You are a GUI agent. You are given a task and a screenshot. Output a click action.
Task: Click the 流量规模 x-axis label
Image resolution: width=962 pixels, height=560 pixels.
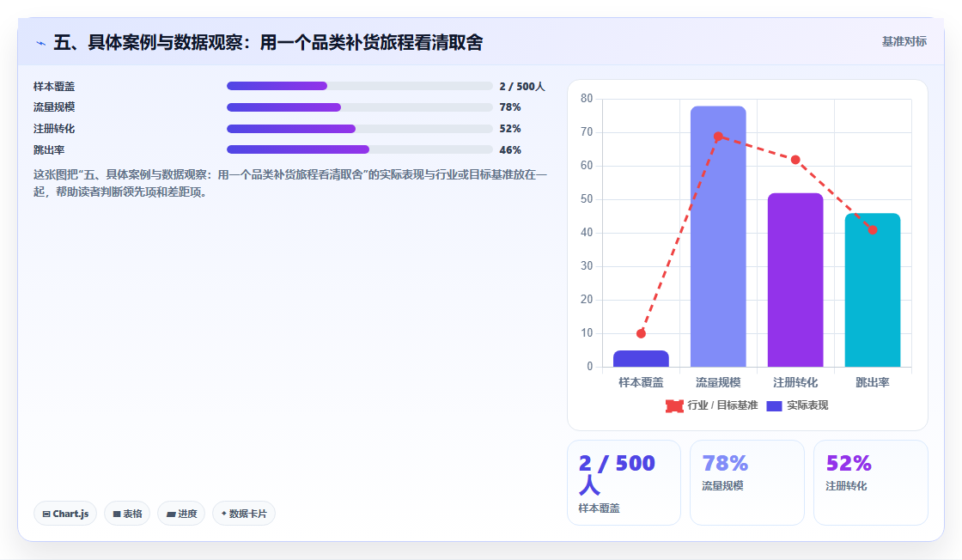pos(718,383)
